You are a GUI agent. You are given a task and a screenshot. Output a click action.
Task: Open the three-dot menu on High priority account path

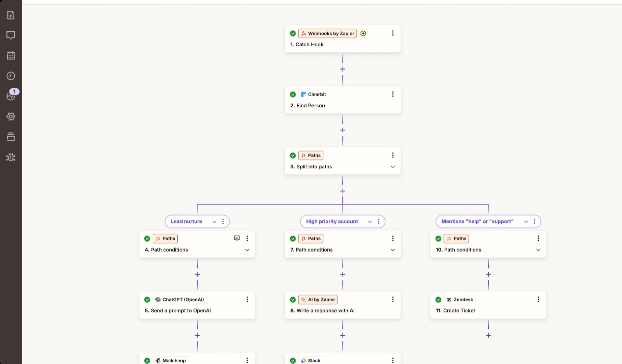point(379,222)
